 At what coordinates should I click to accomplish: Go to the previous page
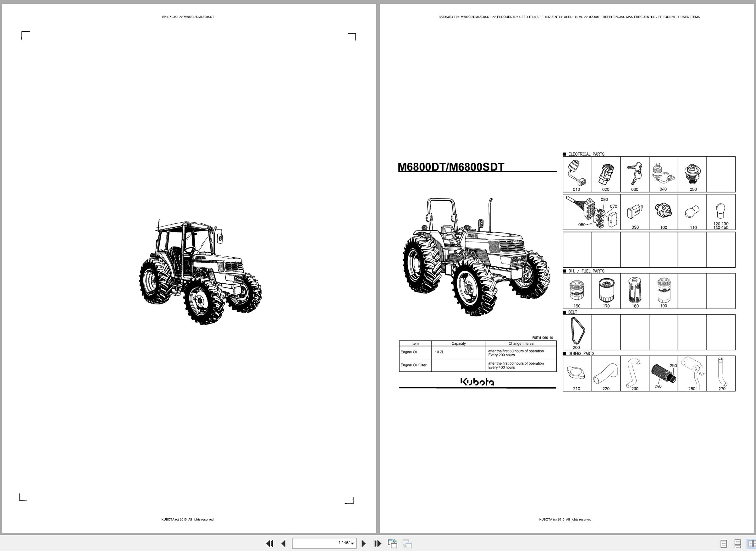point(283,543)
